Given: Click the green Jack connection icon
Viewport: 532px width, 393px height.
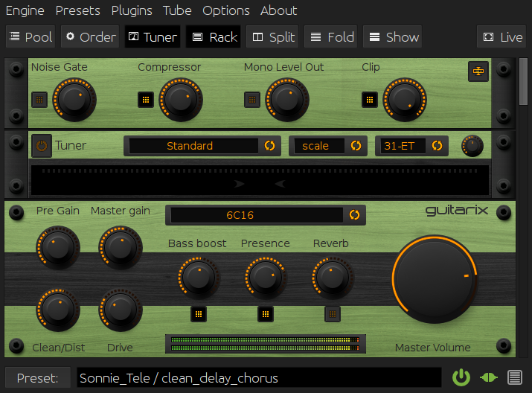Looking at the screenshot, I should click(x=489, y=377).
